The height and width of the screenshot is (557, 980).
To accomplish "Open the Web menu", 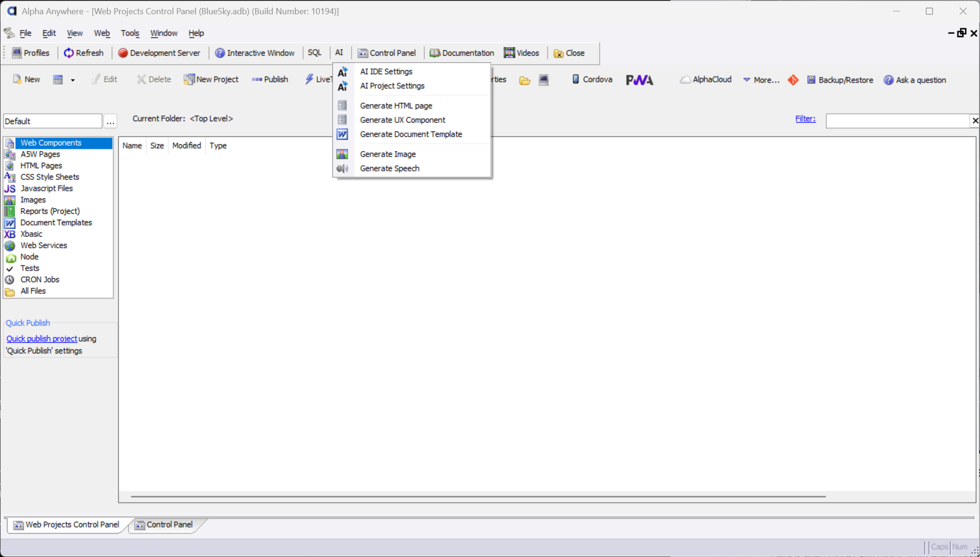I will (102, 33).
